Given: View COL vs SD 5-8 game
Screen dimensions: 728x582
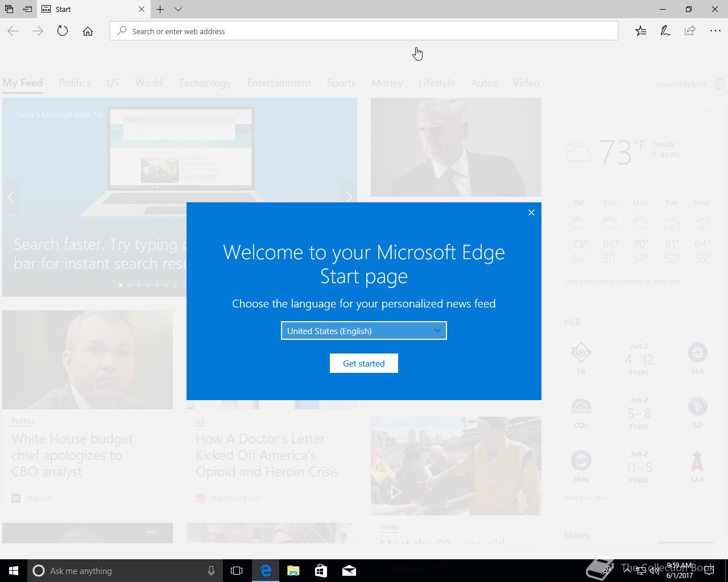Looking at the screenshot, I should [639, 413].
